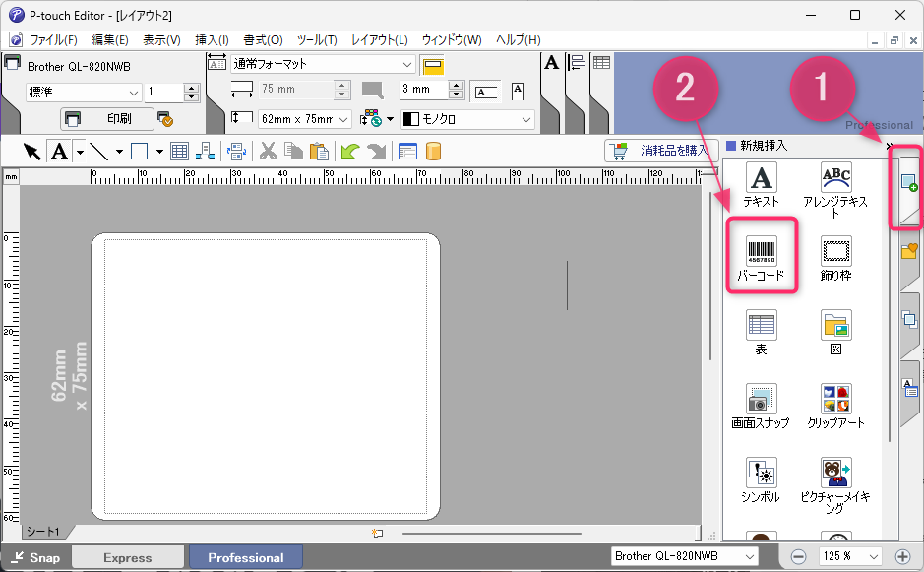Click the scissors Cut icon

point(268,152)
